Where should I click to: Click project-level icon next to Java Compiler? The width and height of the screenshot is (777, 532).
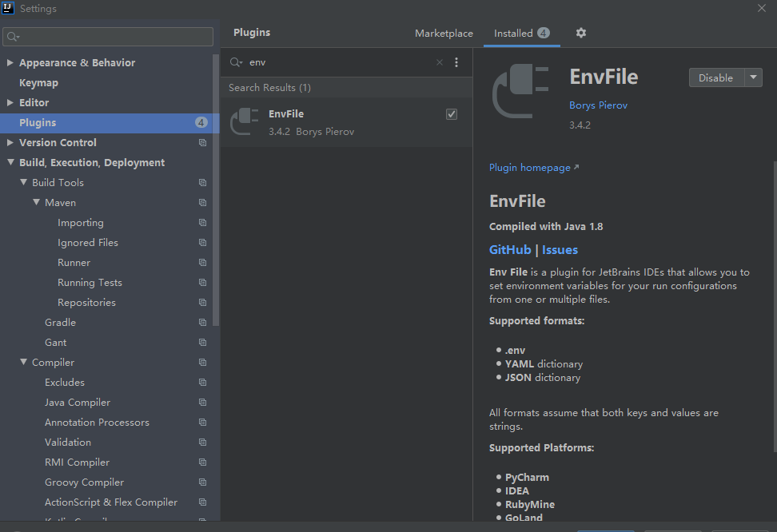(x=203, y=403)
